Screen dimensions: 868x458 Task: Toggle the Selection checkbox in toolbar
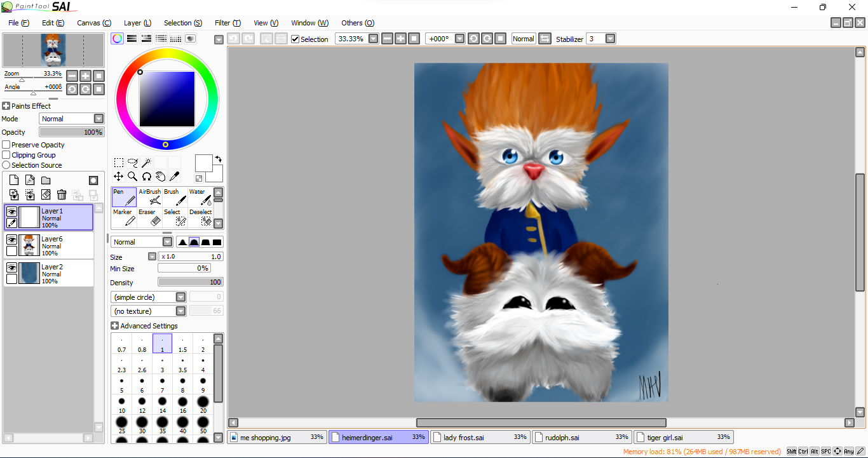coord(295,39)
